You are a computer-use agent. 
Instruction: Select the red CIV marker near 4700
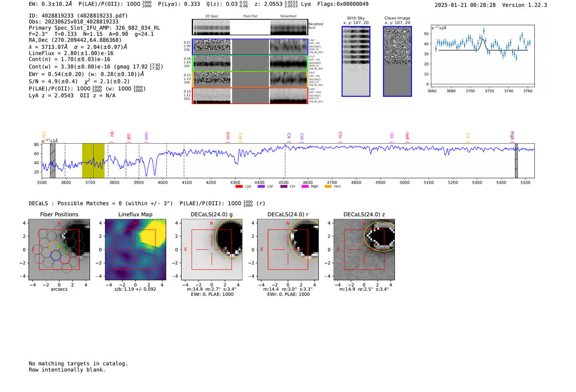(340, 137)
